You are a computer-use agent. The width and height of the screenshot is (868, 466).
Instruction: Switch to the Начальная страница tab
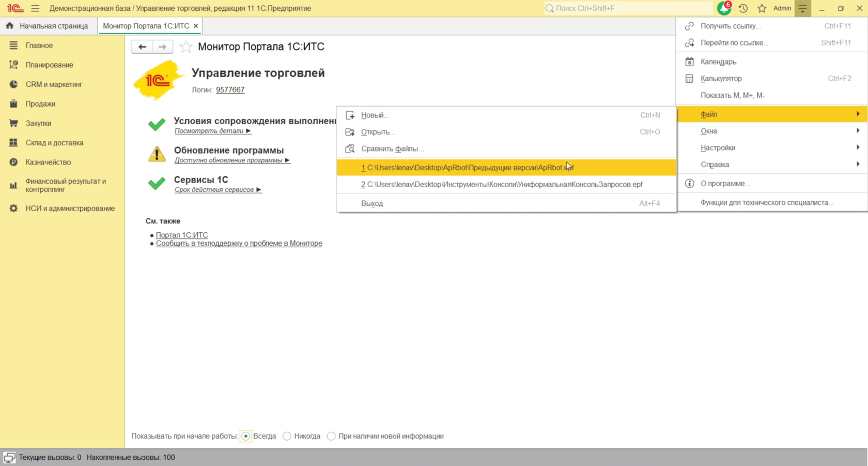tap(49, 26)
